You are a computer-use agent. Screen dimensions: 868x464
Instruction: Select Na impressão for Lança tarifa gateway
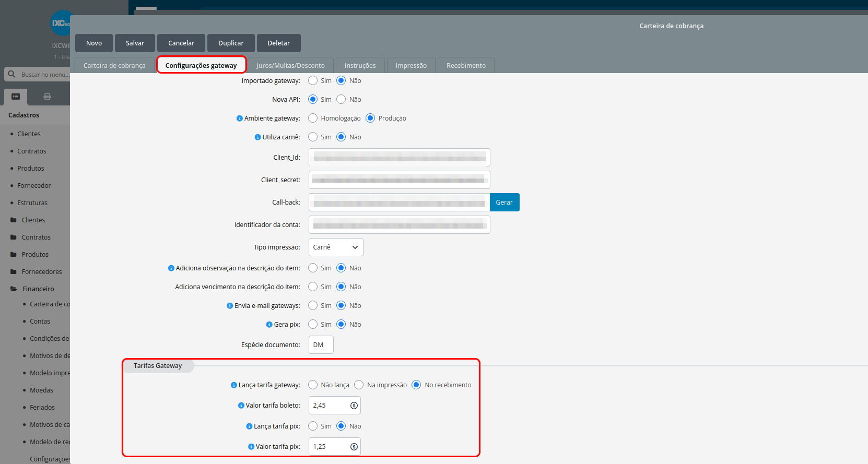[x=359, y=385]
